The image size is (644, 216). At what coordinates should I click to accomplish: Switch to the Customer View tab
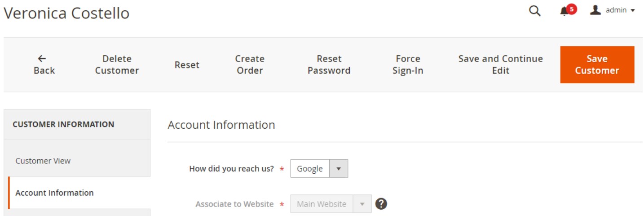tap(43, 161)
